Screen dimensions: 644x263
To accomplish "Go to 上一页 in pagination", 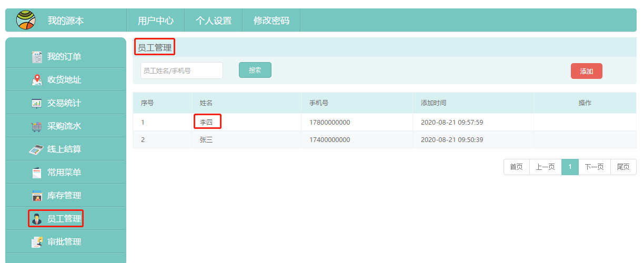I will click(x=546, y=167).
